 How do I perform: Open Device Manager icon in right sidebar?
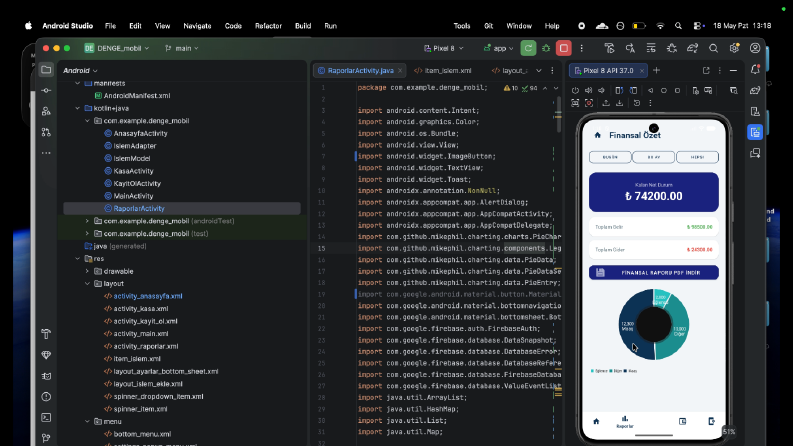click(755, 111)
